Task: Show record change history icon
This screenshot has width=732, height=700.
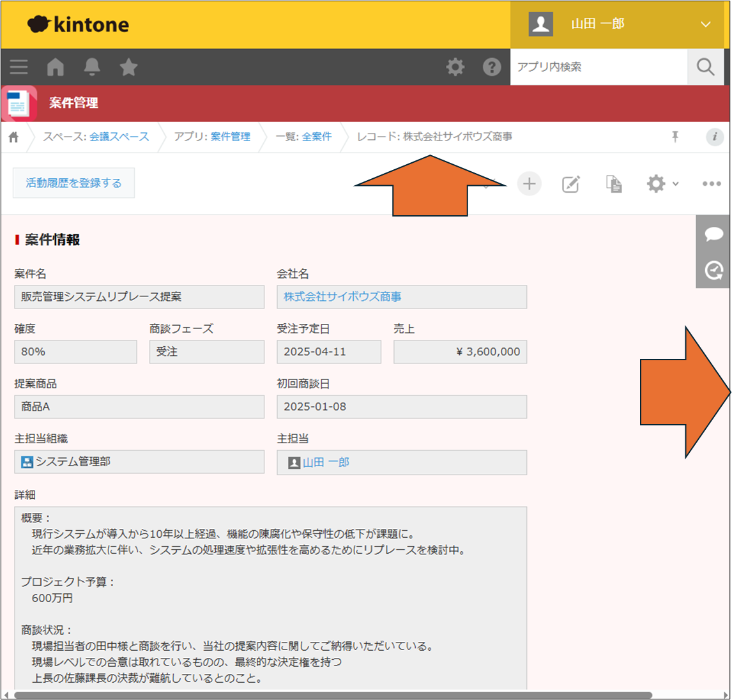Action: point(713,271)
